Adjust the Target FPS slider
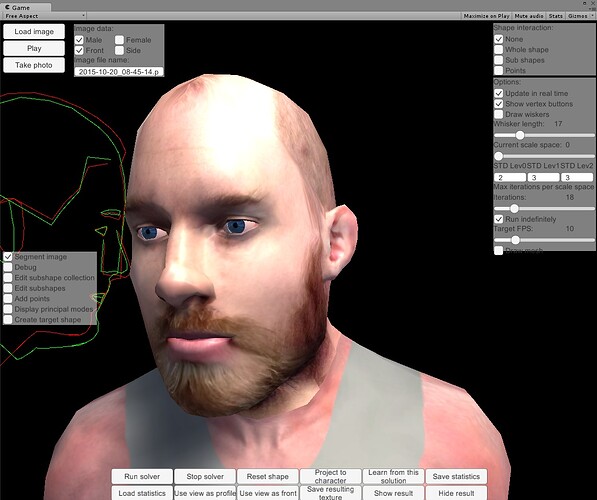The height and width of the screenshot is (500, 597). [x=544, y=240]
